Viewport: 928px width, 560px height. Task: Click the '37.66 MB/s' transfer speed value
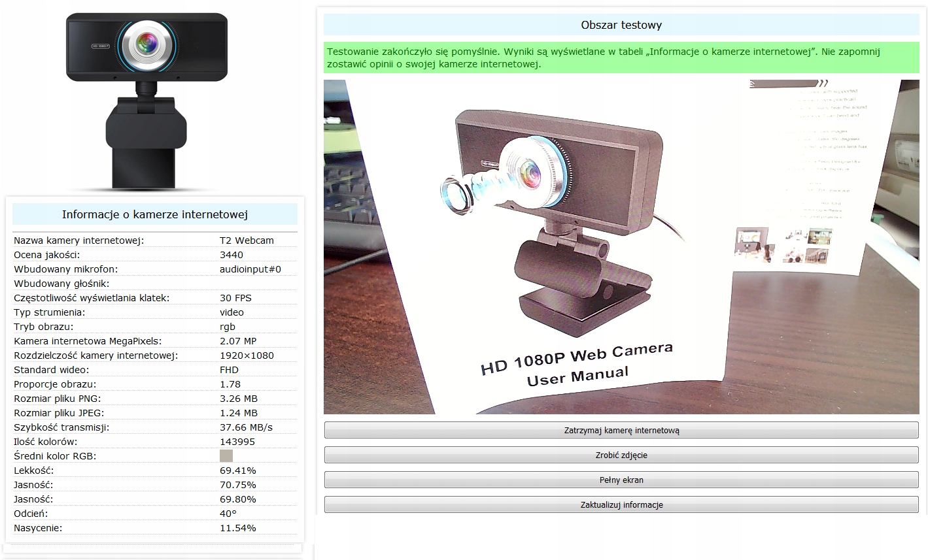(246, 427)
